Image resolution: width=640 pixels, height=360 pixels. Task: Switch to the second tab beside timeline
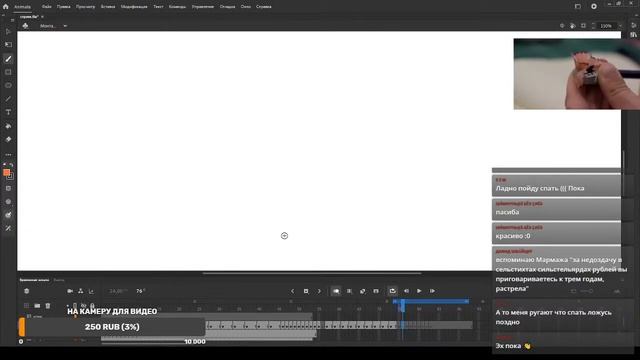click(x=59, y=280)
